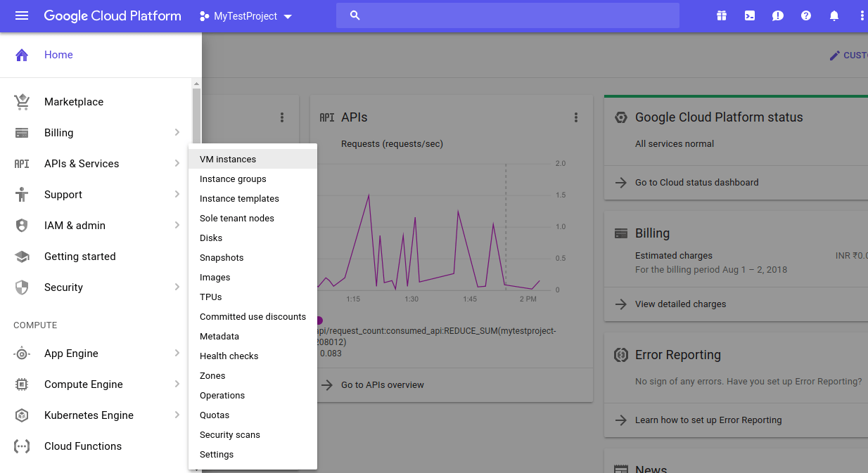Viewport: 868px width, 473px height.
Task: Click the Home icon in sidebar
Action: (22, 55)
